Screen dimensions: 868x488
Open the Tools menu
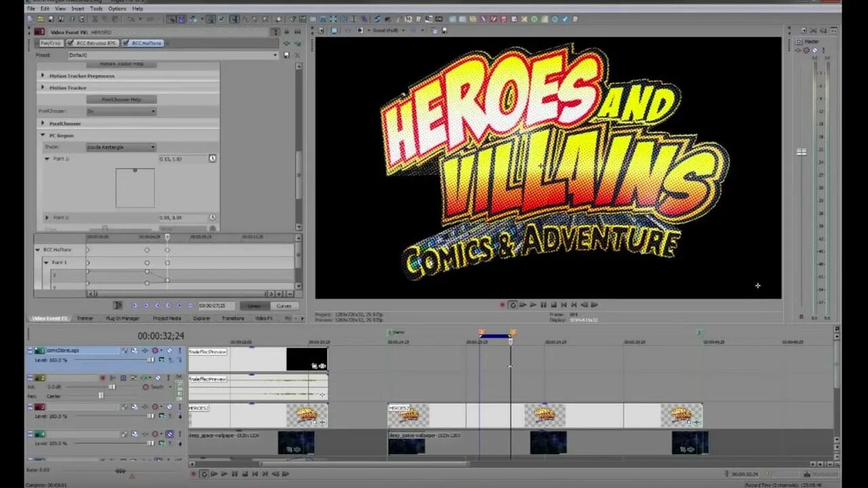(x=96, y=9)
